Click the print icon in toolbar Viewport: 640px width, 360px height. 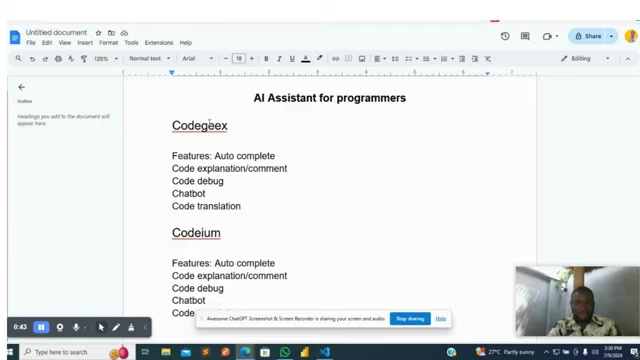58,59
